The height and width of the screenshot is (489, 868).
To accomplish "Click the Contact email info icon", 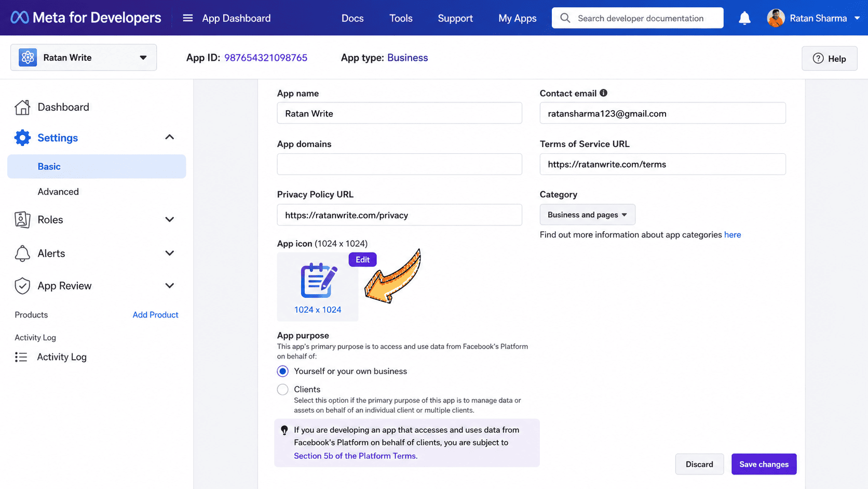I will (x=603, y=93).
